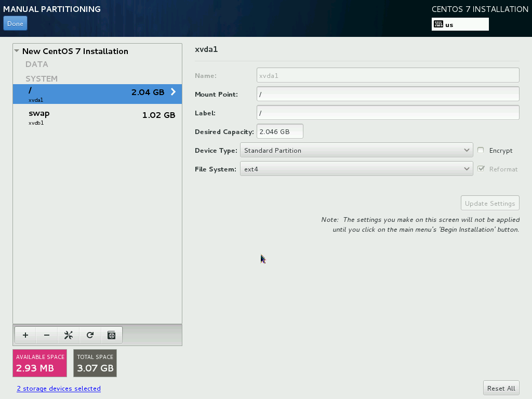
Task: Click the Done button
Action: point(15,24)
